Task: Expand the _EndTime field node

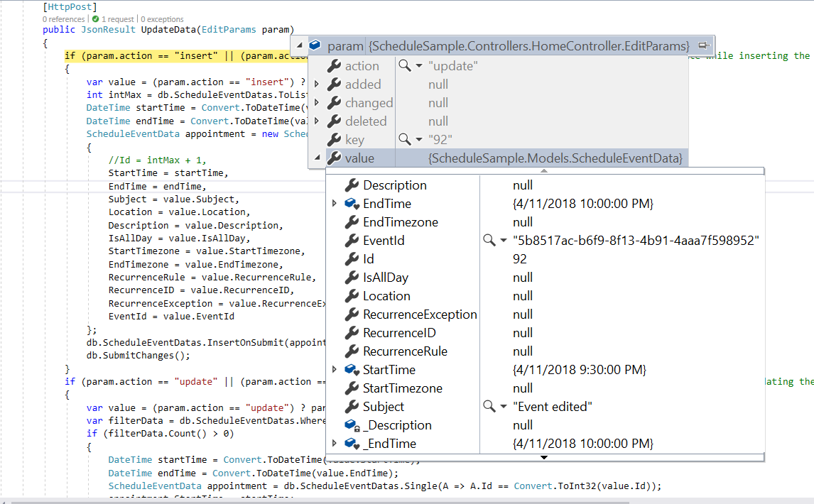Action: click(335, 443)
